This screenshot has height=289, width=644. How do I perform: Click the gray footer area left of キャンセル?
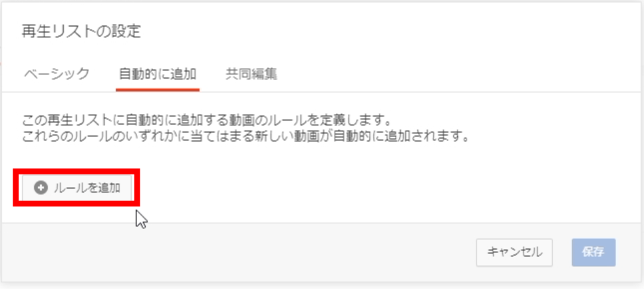pyautogui.click(x=238, y=252)
